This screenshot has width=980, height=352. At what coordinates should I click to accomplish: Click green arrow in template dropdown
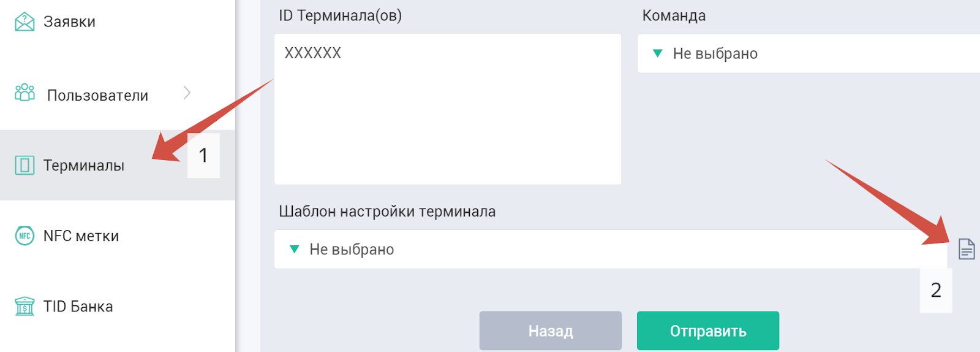(295, 249)
